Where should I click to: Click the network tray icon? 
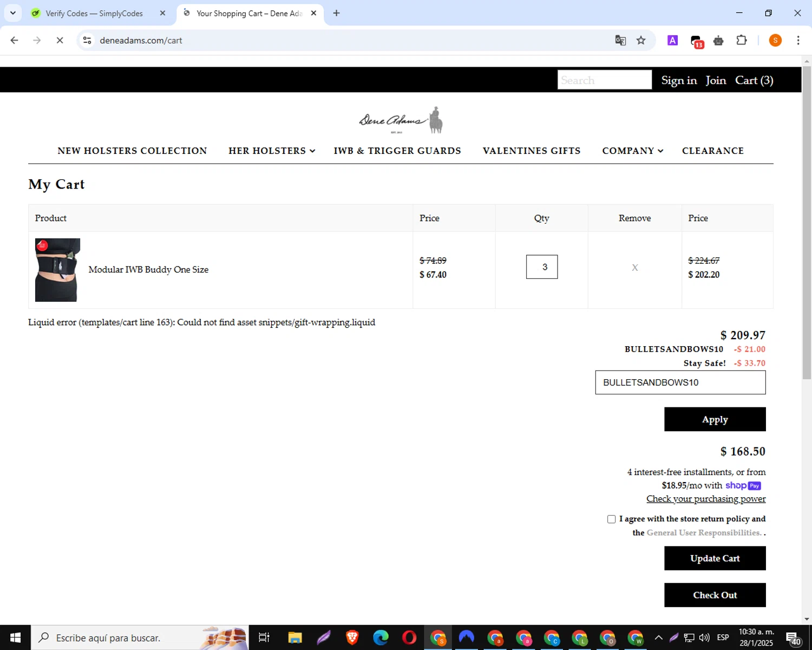click(x=689, y=638)
